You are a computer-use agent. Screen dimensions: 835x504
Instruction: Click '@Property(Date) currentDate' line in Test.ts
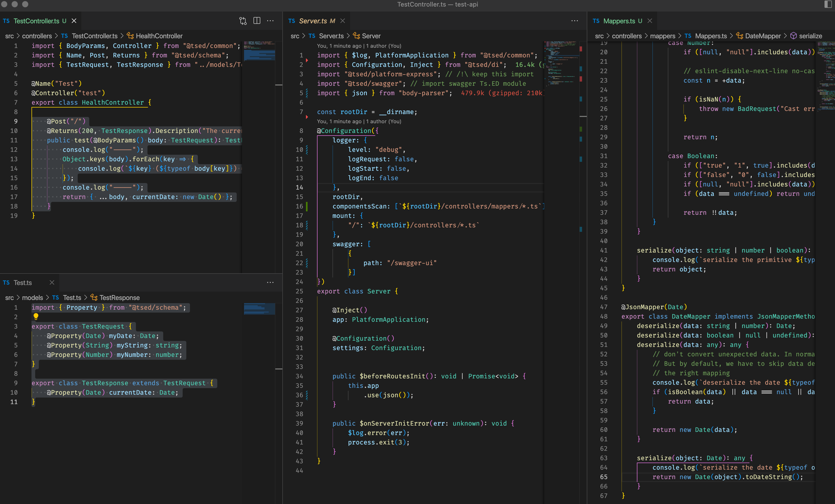click(x=112, y=392)
